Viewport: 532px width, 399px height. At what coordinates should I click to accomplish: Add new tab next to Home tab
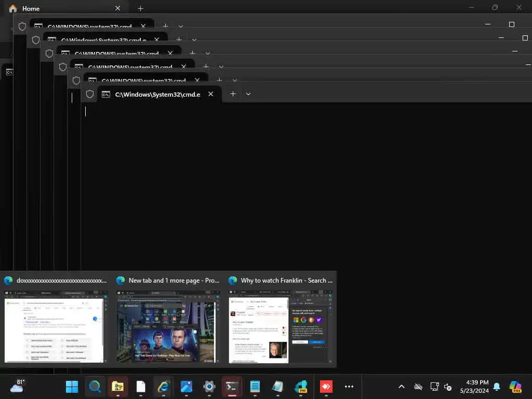click(x=140, y=8)
